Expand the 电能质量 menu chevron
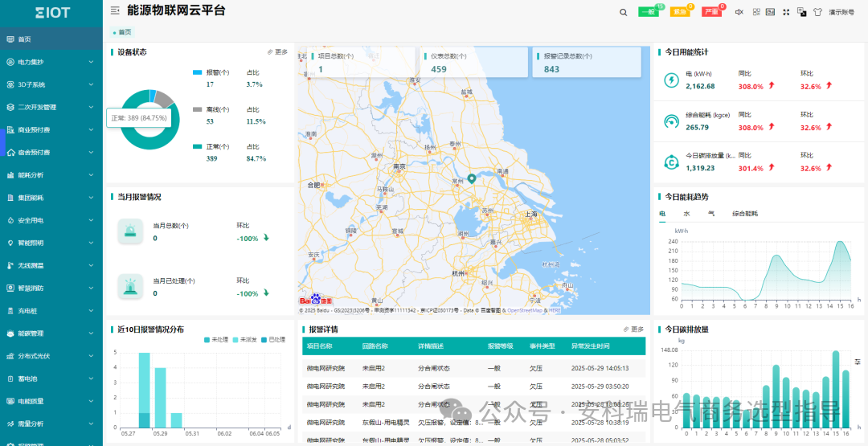Screen dimensions: 868x446 [x=92, y=401]
